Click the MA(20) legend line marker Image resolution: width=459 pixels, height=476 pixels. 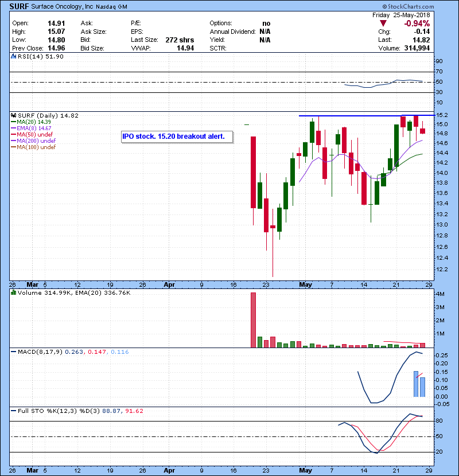point(13,122)
